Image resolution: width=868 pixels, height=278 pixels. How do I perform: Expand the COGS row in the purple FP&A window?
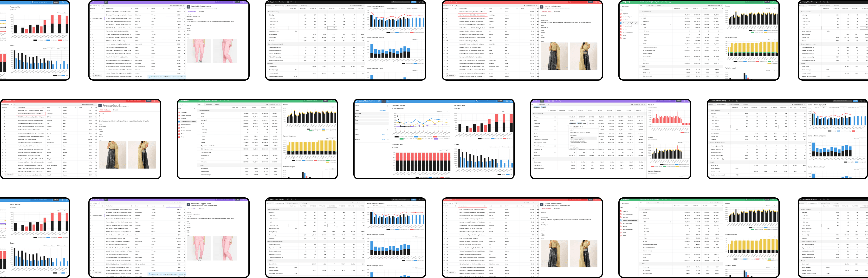[533, 120]
